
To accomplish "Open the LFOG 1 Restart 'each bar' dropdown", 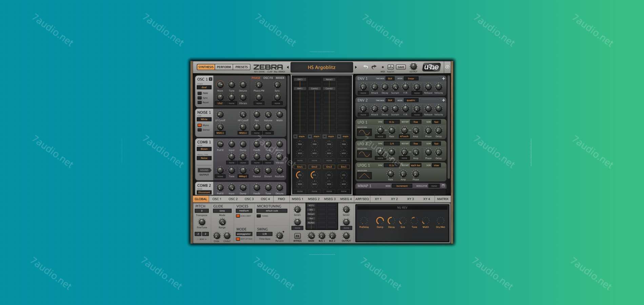I will point(416,165).
